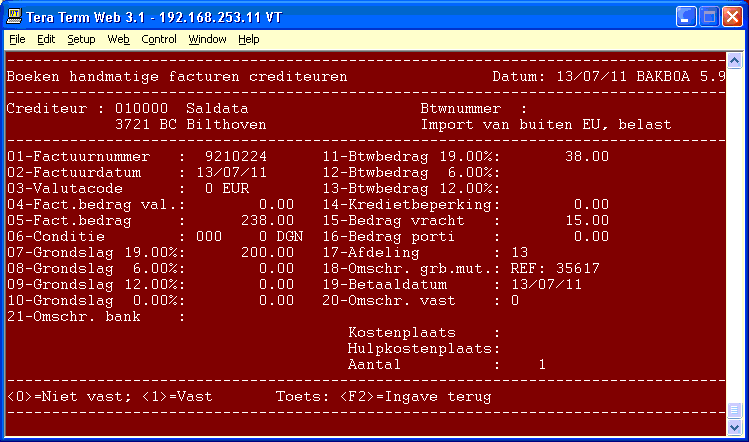Maximize the Tera Term window
The height and width of the screenshot is (442, 749).
coord(709,16)
